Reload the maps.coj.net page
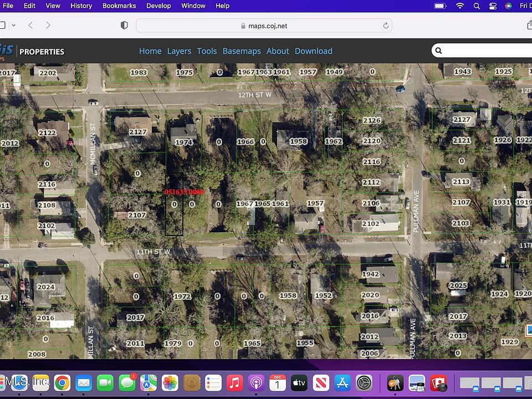 pos(386,25)
